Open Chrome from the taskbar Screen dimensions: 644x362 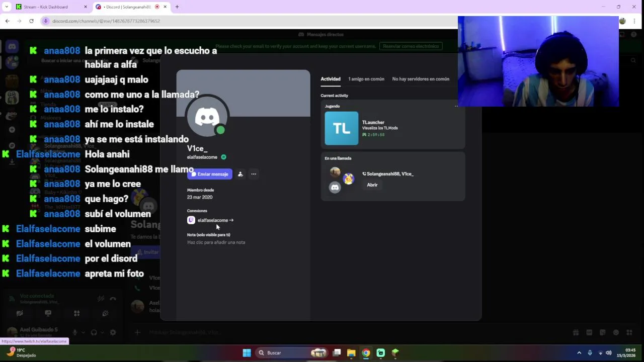366,353
